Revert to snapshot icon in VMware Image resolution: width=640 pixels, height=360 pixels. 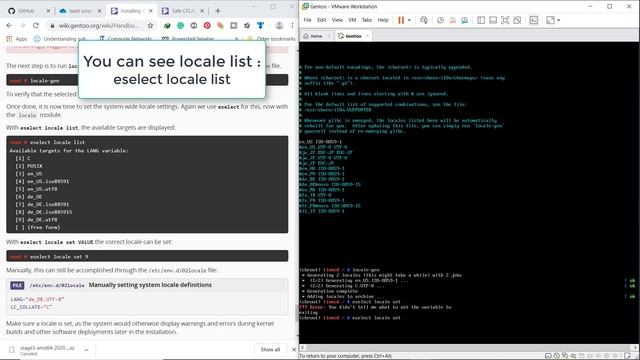tap(452, 20)
